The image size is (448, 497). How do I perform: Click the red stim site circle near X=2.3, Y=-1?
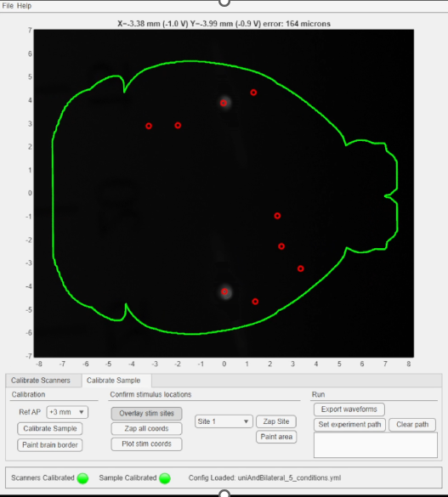coord(277,216)
